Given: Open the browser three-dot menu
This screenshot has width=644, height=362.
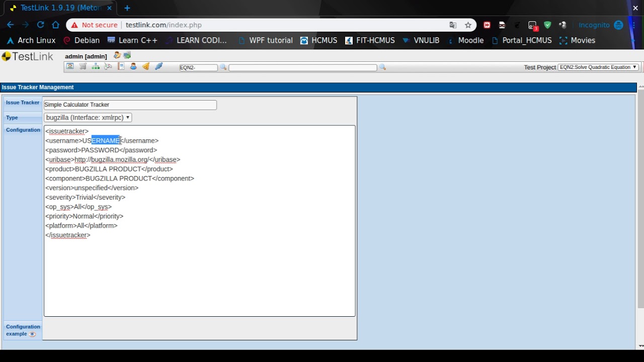Looking at the screenshot, I should [x=633, y=25].
